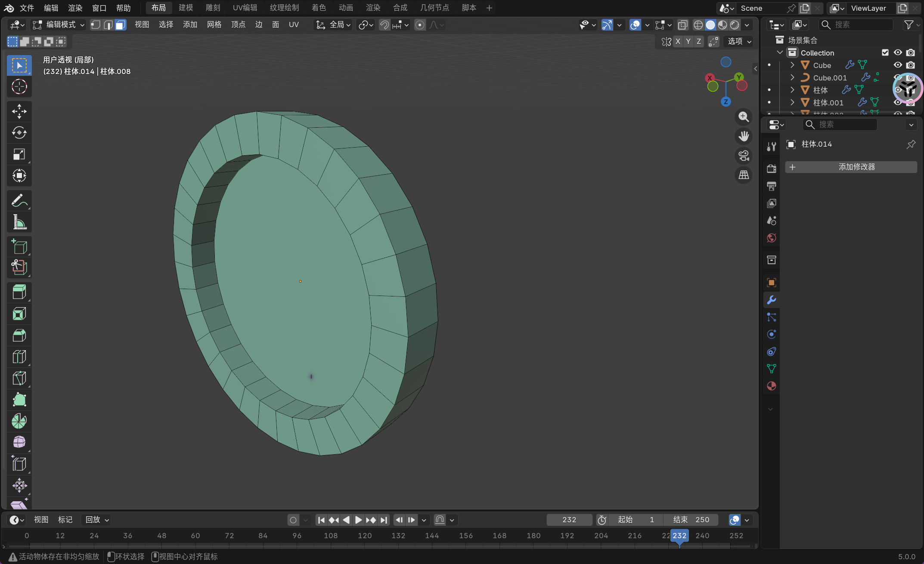Select the Loop Cut tool
The image size is (924, 564).
pyautogui.click(x=19, y=357)
